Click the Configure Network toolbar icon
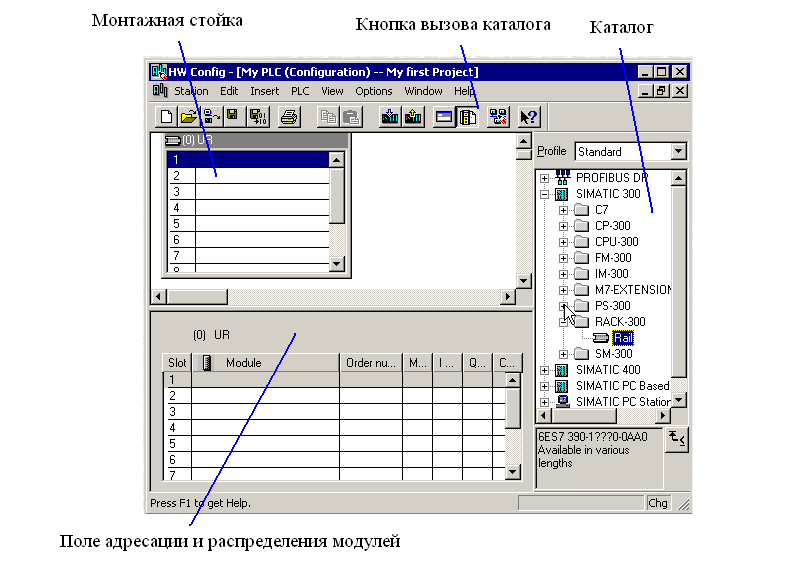 coord(498,117)
